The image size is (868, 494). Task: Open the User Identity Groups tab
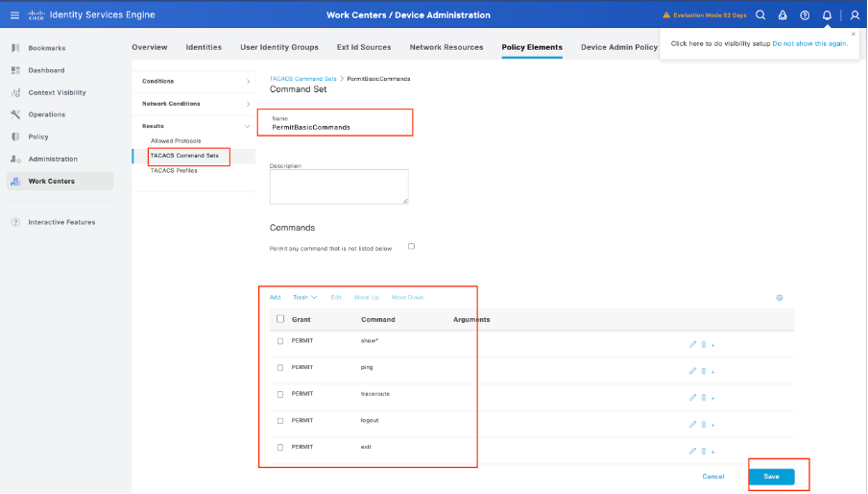[x=279, y=47]
